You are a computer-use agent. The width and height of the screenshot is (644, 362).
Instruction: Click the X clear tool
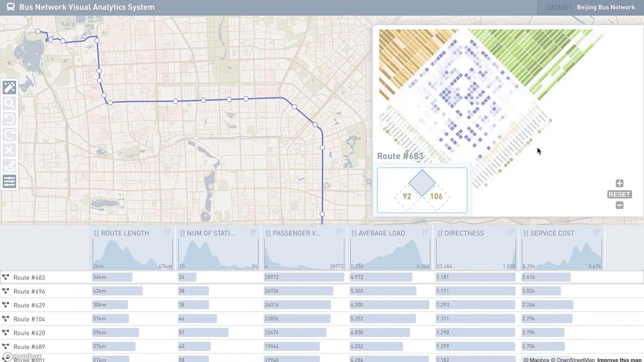click(9, 150)
